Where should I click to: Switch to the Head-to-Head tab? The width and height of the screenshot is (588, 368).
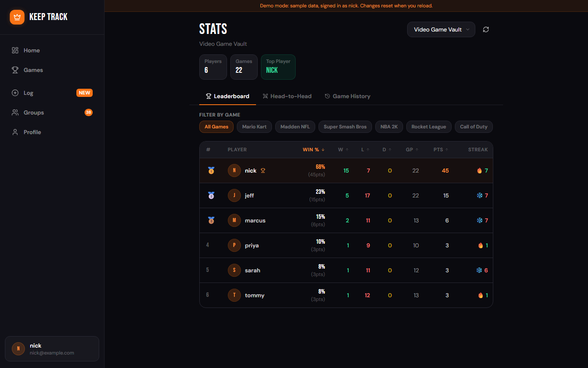point(287,96)
